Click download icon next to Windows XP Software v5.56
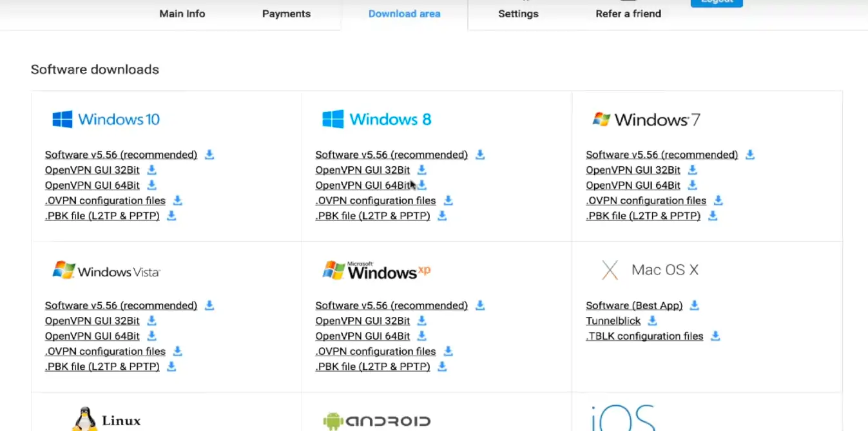This screenshot has width=868, height=431. point(480,305)
